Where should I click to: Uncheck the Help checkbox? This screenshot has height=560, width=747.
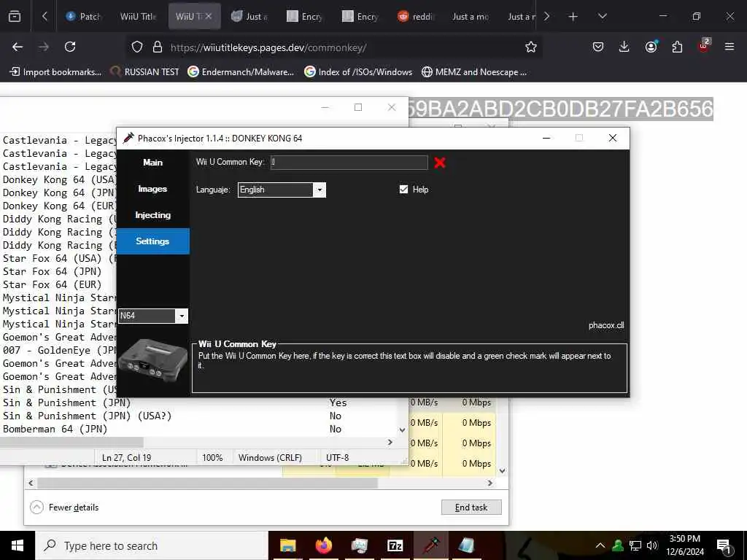[x=403, y=190]
